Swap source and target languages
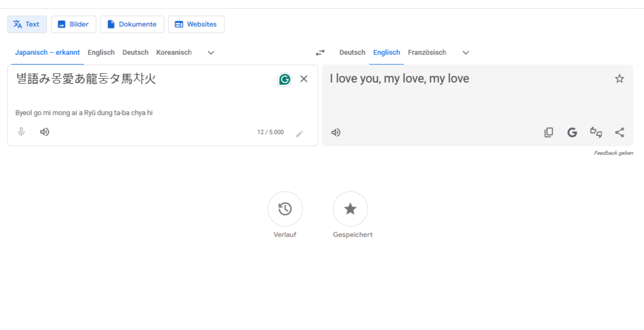This screenshot has width=644, height=330. tap(320, 53)
